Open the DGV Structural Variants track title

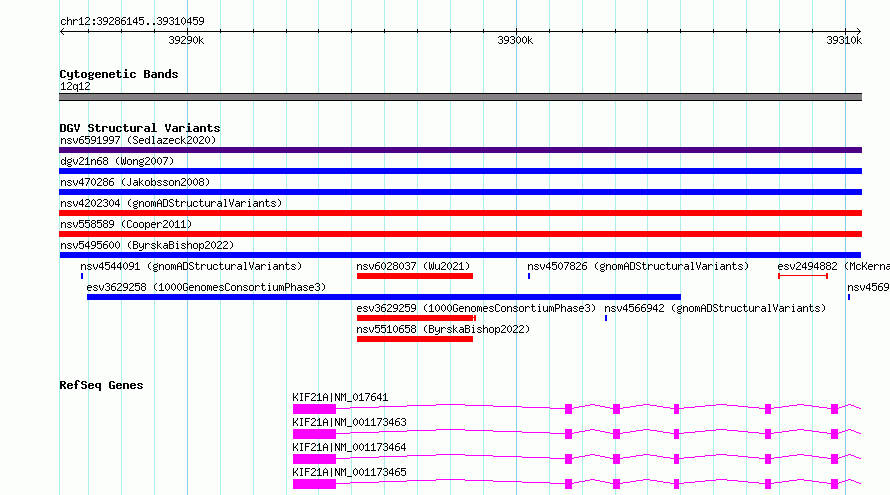(x=140, y=128)
